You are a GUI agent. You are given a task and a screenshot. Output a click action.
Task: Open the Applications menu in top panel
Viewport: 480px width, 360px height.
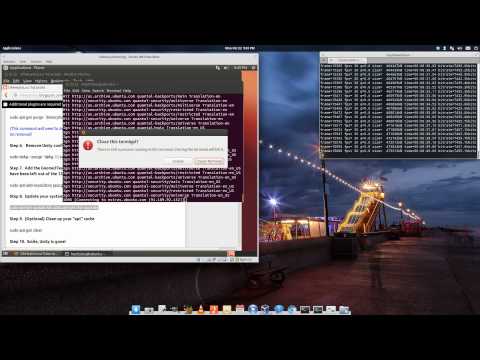pyautogui.click(x=12, y=48)
